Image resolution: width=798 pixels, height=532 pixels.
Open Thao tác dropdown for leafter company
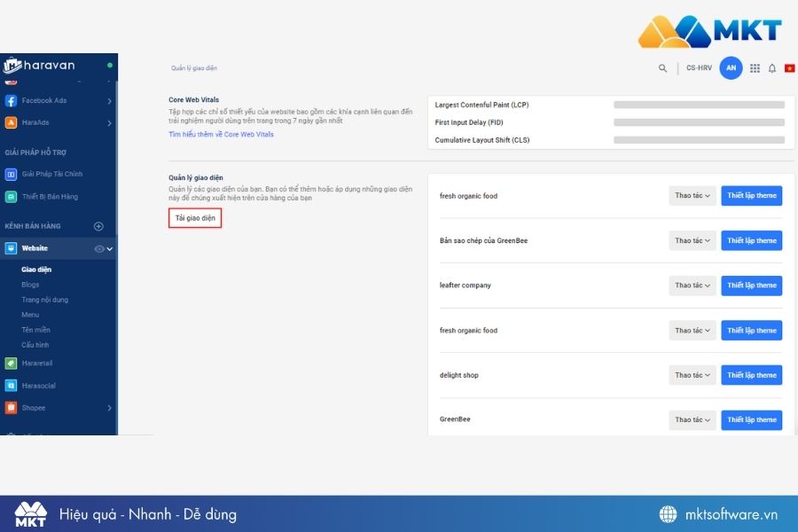point(692,286)
